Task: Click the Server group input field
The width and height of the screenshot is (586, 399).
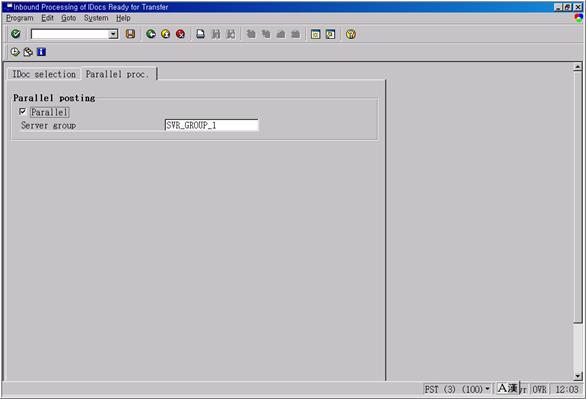Action: coord(211,125)
